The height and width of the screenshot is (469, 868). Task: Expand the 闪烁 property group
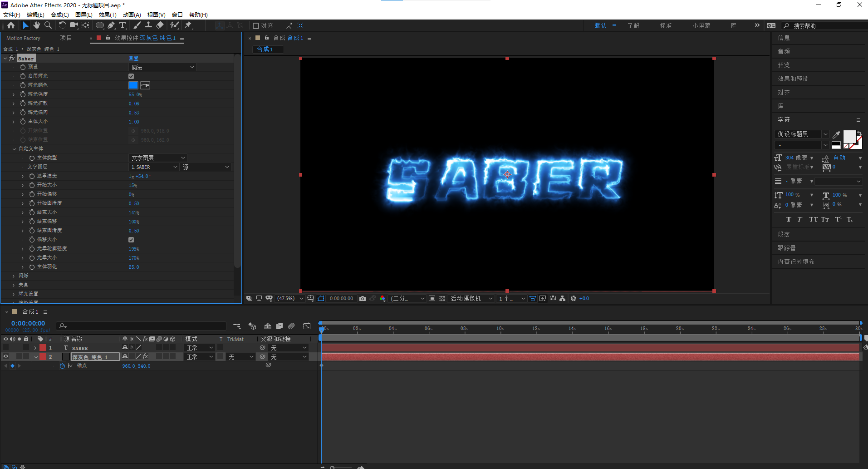[14, 276]
